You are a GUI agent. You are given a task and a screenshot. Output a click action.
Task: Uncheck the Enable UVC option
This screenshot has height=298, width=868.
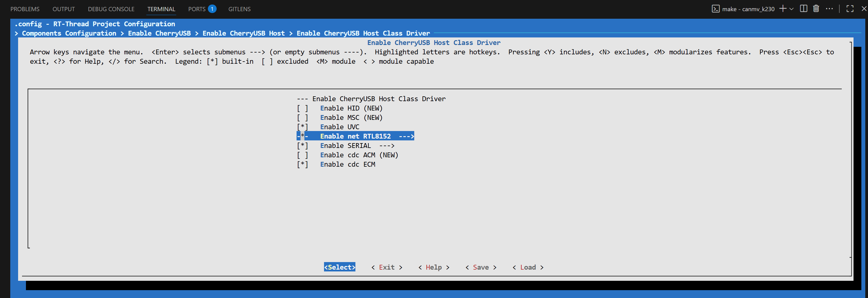[x=302, y=127]
